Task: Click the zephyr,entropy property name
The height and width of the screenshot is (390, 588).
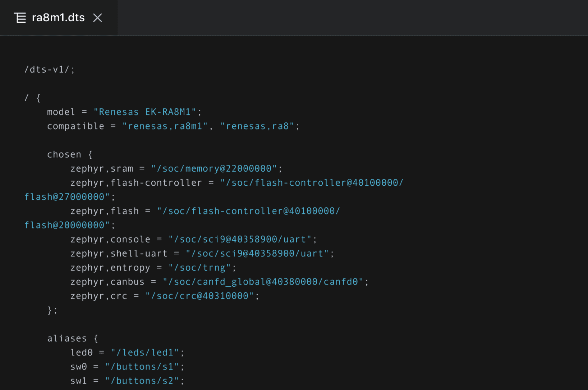Action: [110, 268]
